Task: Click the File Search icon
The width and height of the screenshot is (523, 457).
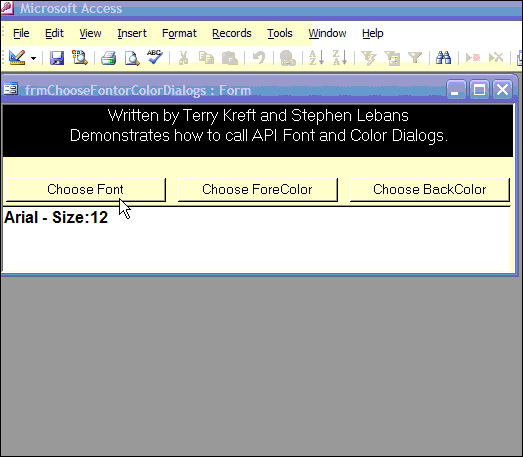Action: coord(80,58)
